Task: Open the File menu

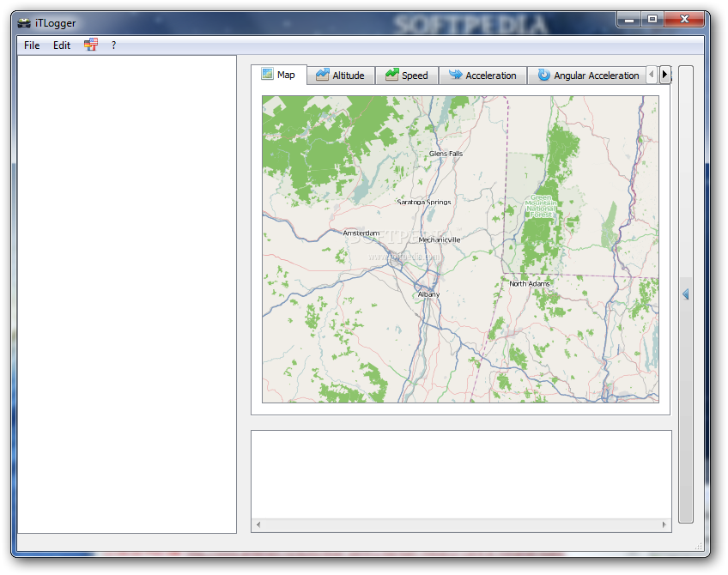Action: [x=32, y=45]
